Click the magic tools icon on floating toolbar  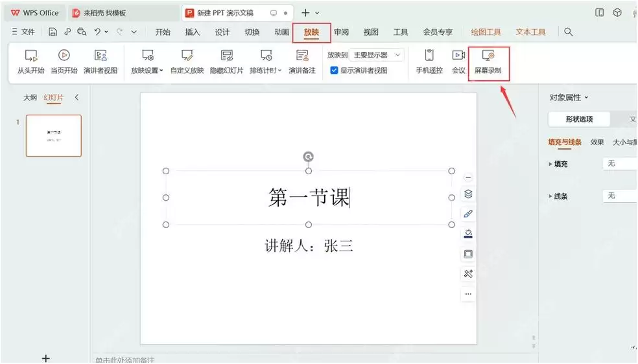[468, 274]
